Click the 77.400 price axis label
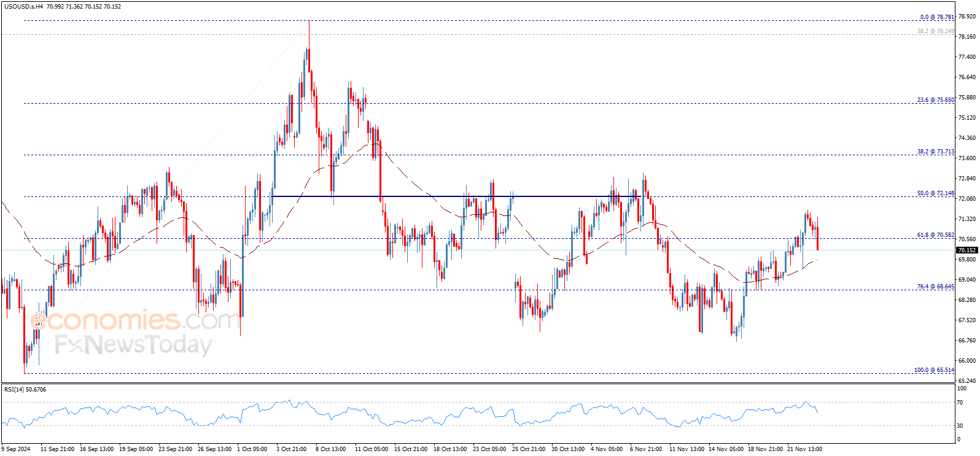Image resolution: width=980 pixels, height=456 pixels. pyautogui.click(x=966, y=57)
